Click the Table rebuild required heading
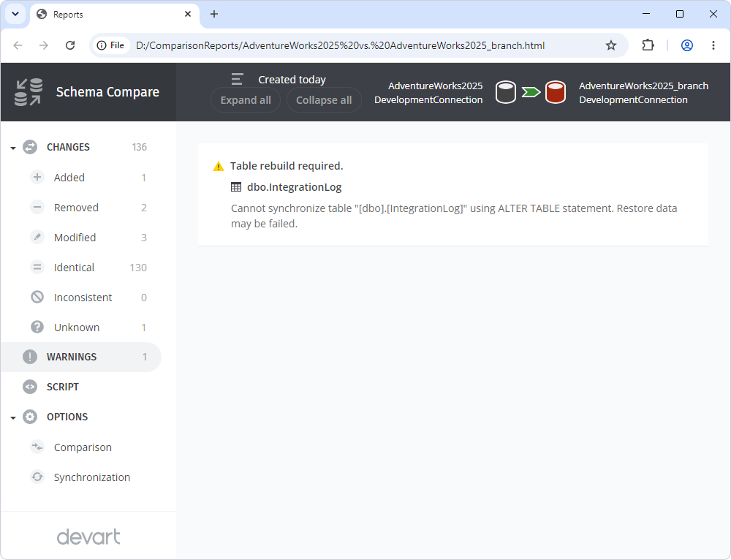The width and height of the screenshot is (731, 560). tap(287, 166)
